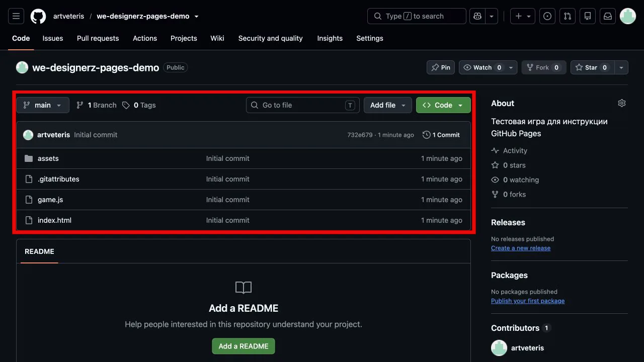View the 0 Tags list

point(139,105)
